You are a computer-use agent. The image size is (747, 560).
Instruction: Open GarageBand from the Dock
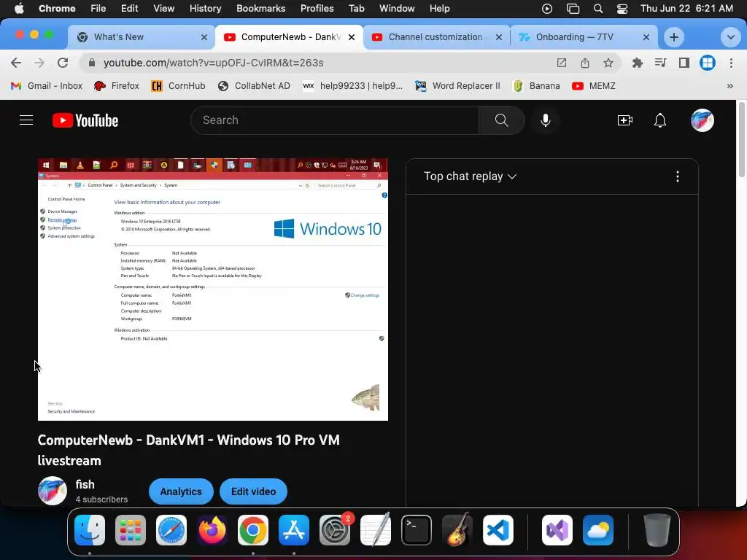pos(457,530)
